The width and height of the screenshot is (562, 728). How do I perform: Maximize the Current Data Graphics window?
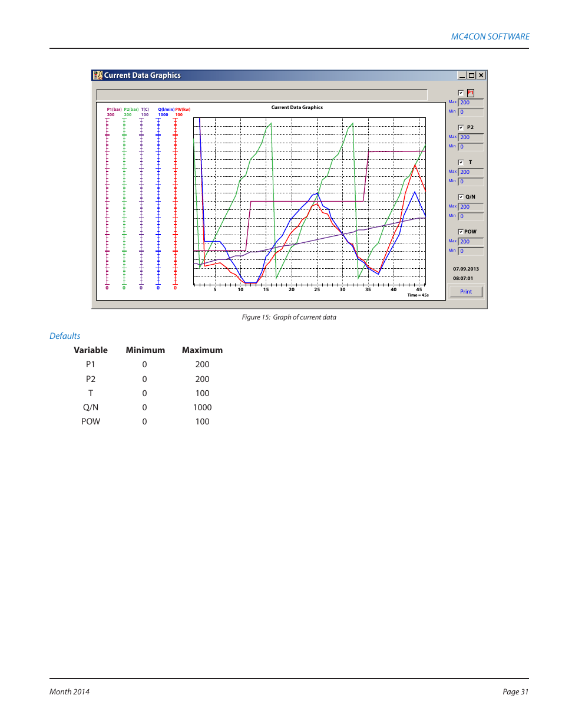[x=471, y=75]
